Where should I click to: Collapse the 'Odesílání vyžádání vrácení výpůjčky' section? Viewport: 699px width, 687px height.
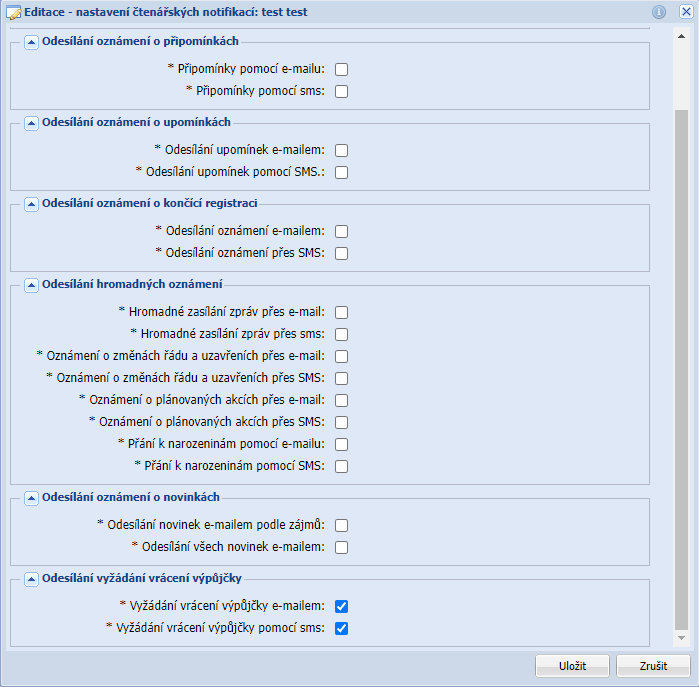pyautogui.click(x=31, y=579)
